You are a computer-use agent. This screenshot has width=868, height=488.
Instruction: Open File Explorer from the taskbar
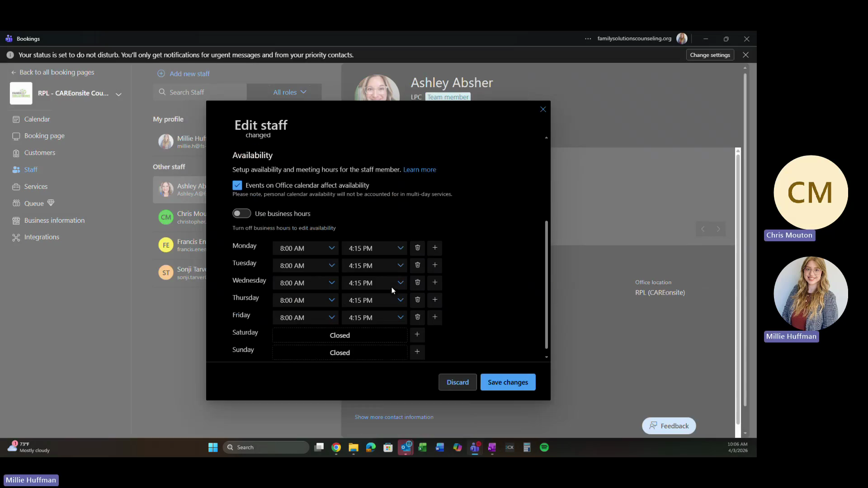(354, 447)
